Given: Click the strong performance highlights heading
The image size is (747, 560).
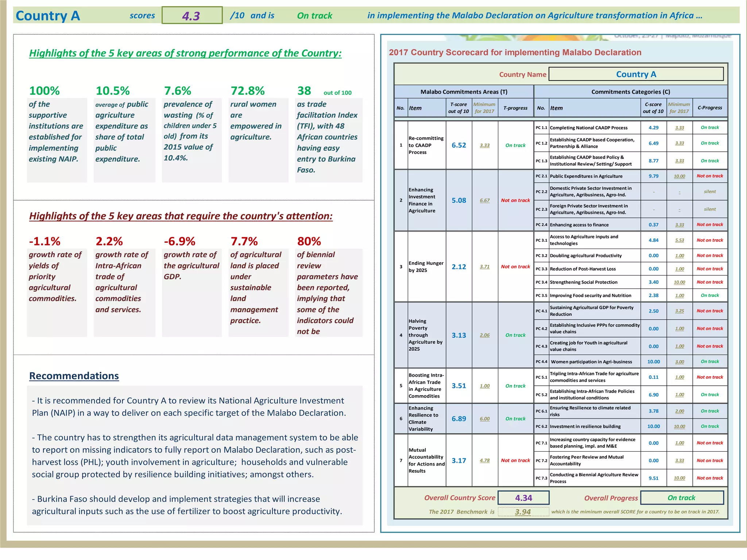Looking at the screenshot, I should click(x=185, y=53).
